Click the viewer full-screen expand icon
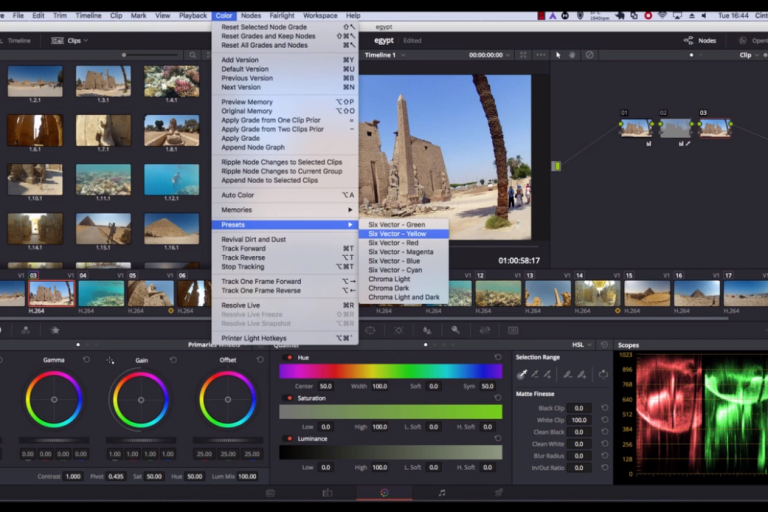 [523, 55]
